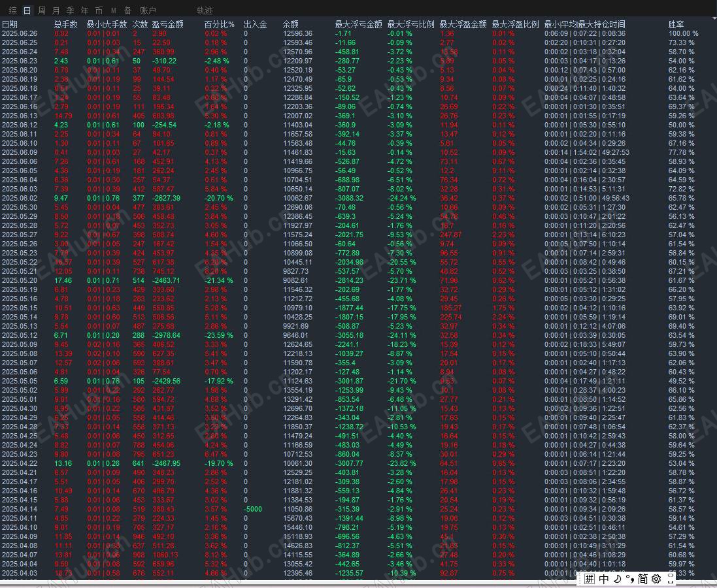
Task: Select the 2025.04.14 date row
Action: pos(20,509)
